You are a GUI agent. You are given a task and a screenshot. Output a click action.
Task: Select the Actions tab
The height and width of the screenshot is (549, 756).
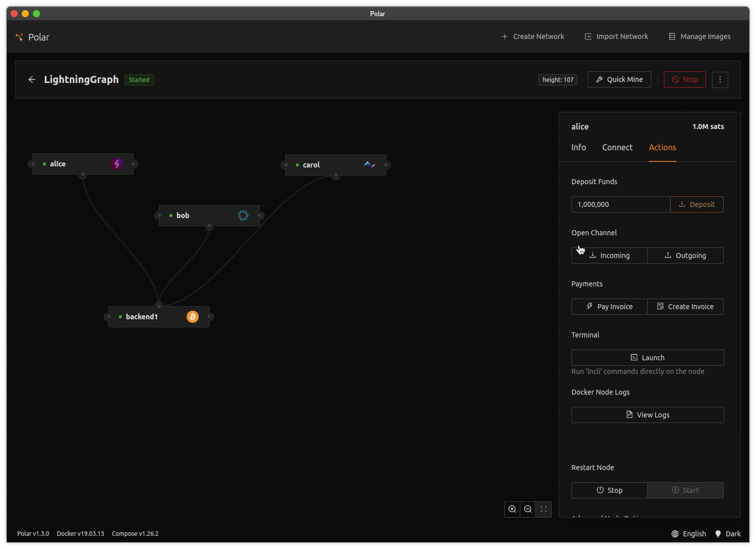(662, 147)
